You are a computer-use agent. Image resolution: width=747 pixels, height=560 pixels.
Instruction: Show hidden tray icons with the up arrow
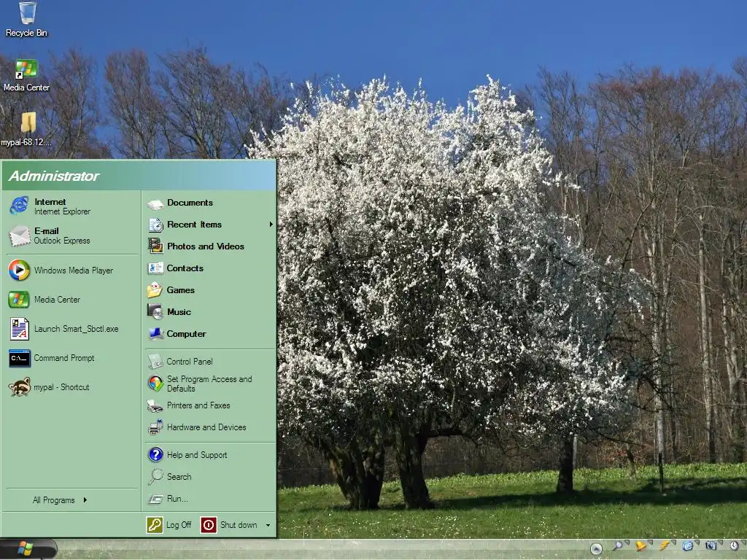596,548
